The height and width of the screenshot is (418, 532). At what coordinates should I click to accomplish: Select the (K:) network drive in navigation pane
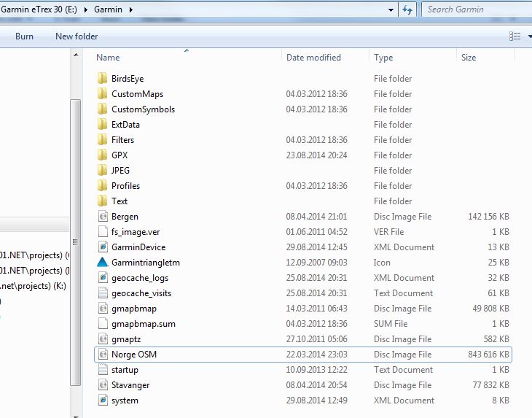(x=33, y=286)
